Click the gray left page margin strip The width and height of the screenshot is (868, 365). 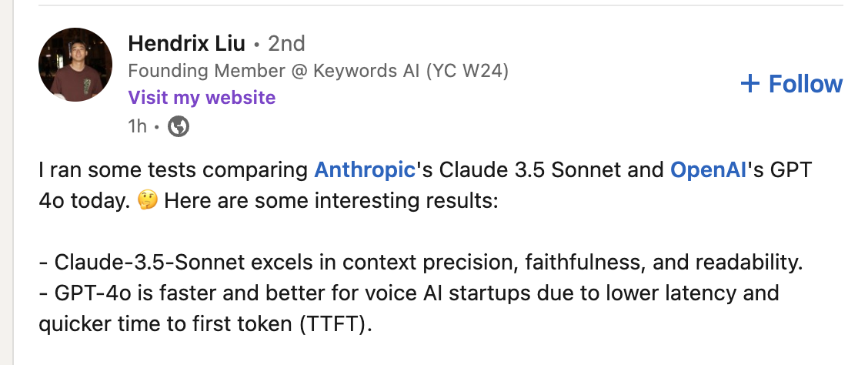(6, 182)
